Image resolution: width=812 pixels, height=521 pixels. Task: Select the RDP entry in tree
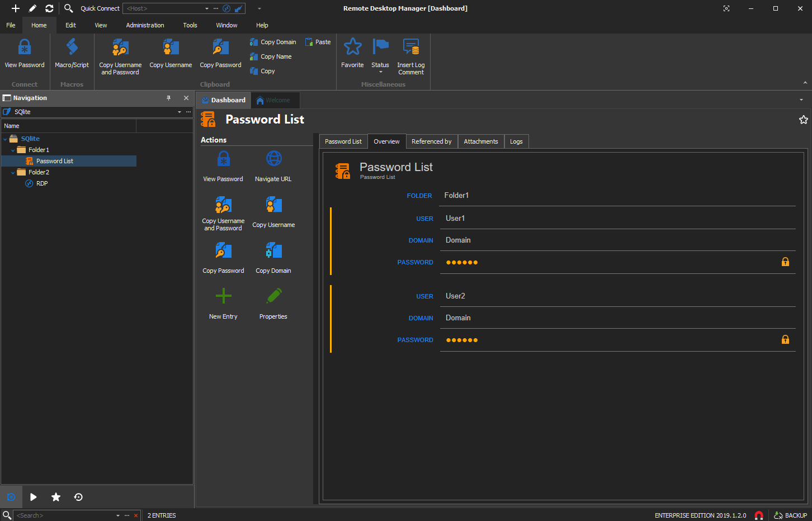[x=42, y=183]
